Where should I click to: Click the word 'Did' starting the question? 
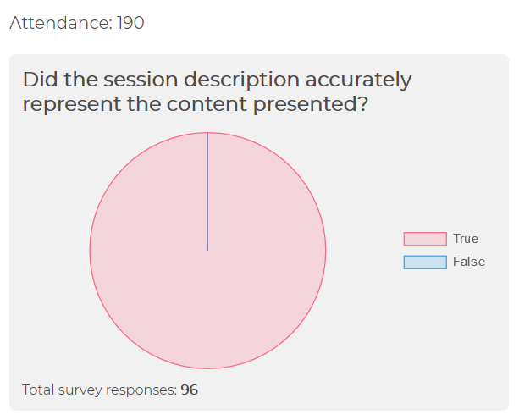(40, 80)
